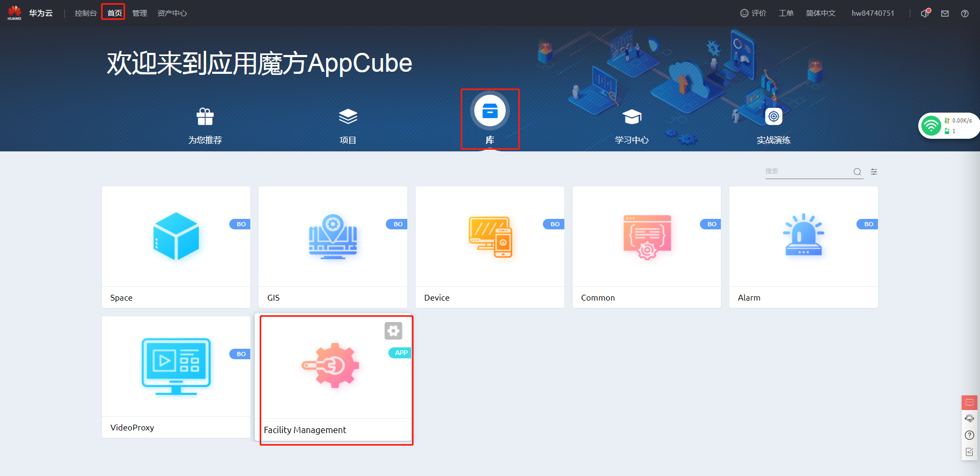Click the BO badge on Device card
Image resolution: width=980 pixels, height=476 pixels.
coord(554,224)
